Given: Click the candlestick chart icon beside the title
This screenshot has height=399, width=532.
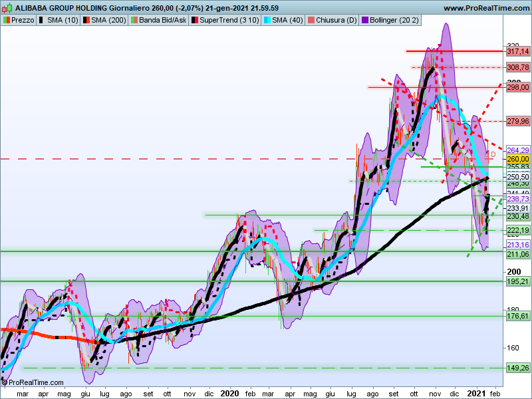Looking at the screenshot, I should [x=7, y=8].
